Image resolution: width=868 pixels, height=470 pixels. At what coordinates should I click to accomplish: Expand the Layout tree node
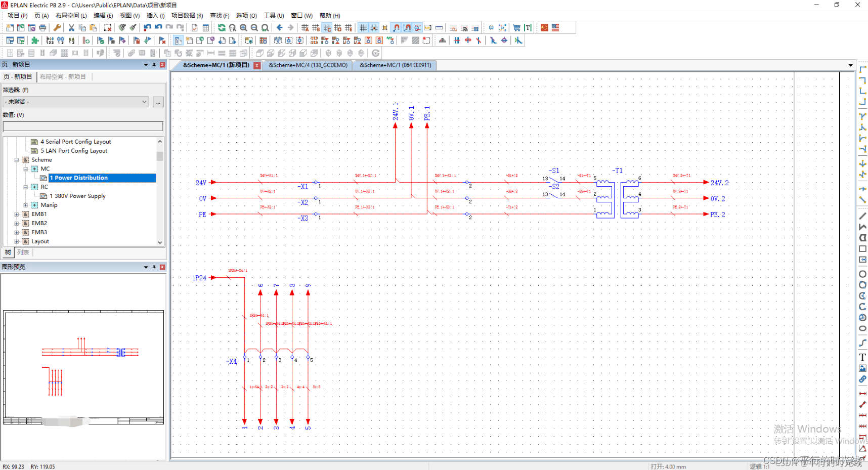point(17,242)
